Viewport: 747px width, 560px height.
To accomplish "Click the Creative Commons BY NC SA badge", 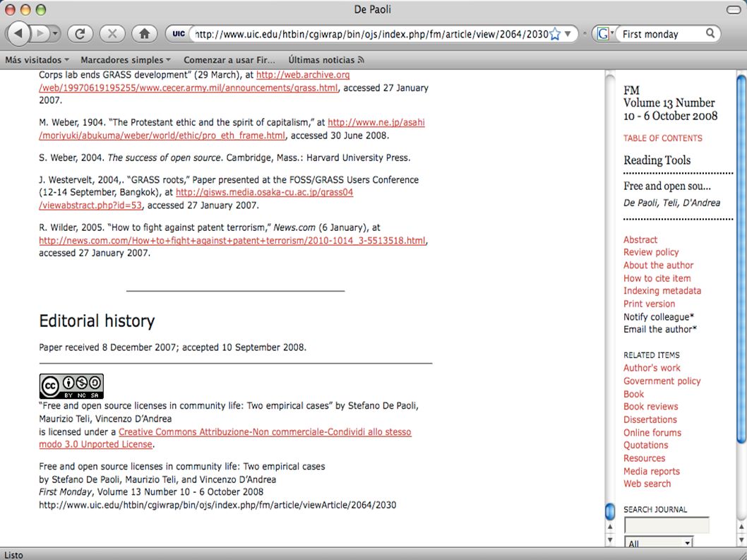I will coord(71,386).
